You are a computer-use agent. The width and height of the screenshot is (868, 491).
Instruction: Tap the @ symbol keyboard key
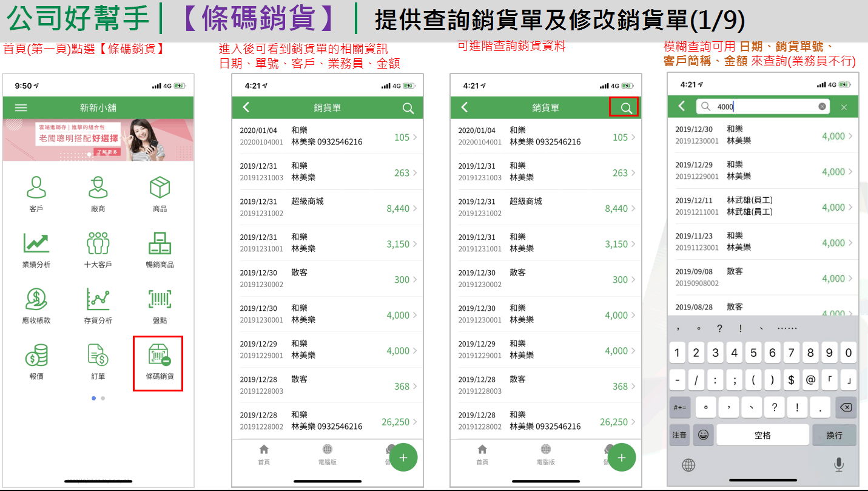point(810,380)
